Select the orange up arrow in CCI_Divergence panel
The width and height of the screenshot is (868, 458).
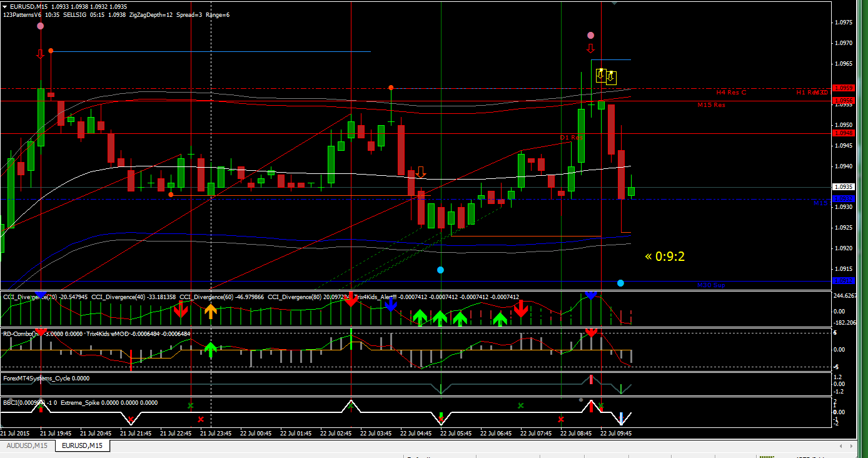coord(211,311)
